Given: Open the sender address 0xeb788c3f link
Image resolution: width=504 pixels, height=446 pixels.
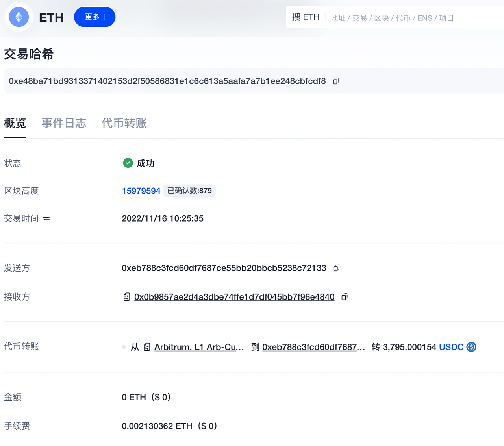Looking at the screenshot, I should (x=224, y=268).
